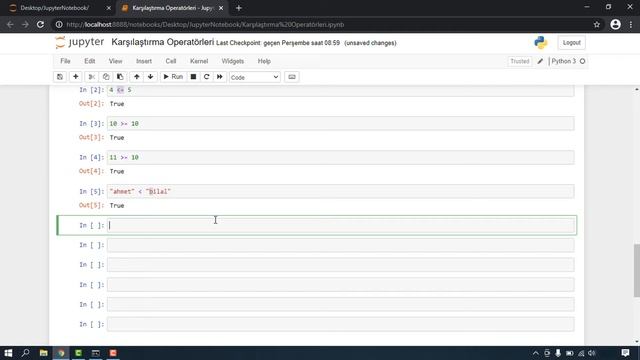Viewport: 640px width, 360px height.
Task: Open the Widgets menu
Action: pos(233,61)
